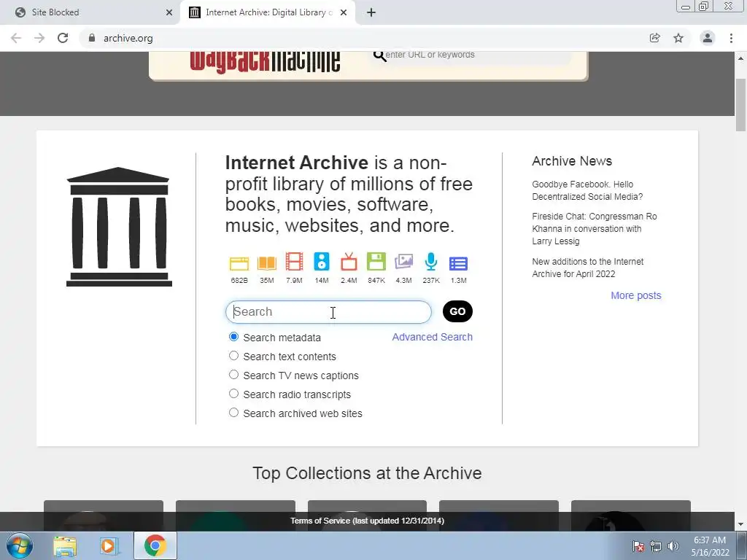Click the Chrome taskbar icon
This screenshot has width=747, height=560.
click(155, 545)
